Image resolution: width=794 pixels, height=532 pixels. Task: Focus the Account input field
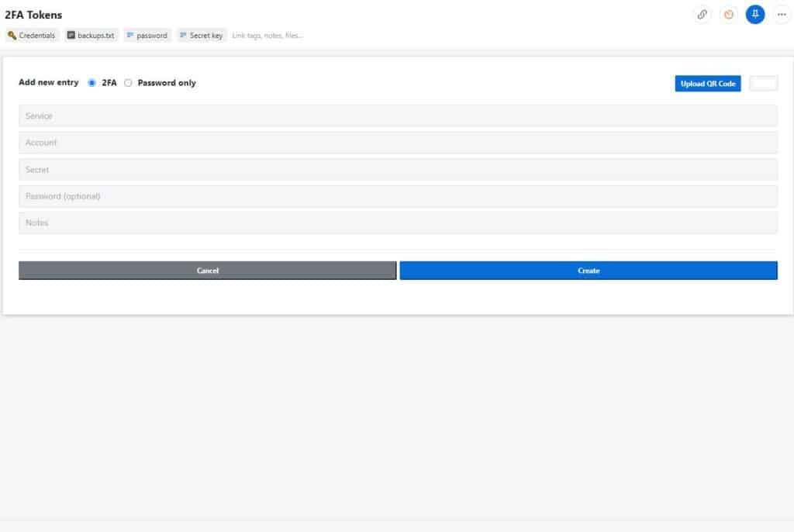[x=398, y=143]
